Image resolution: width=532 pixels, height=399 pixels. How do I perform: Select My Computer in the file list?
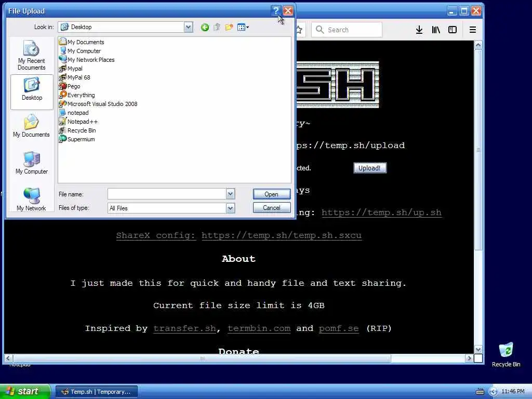[x=80, y=51]
